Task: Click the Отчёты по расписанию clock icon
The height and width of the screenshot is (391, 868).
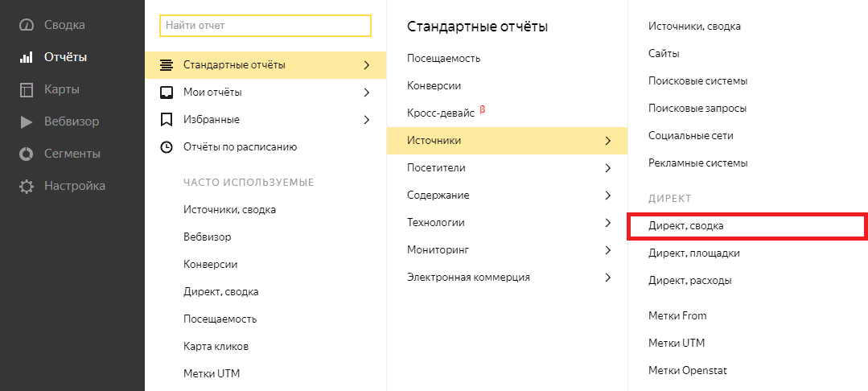Action: 166,147
